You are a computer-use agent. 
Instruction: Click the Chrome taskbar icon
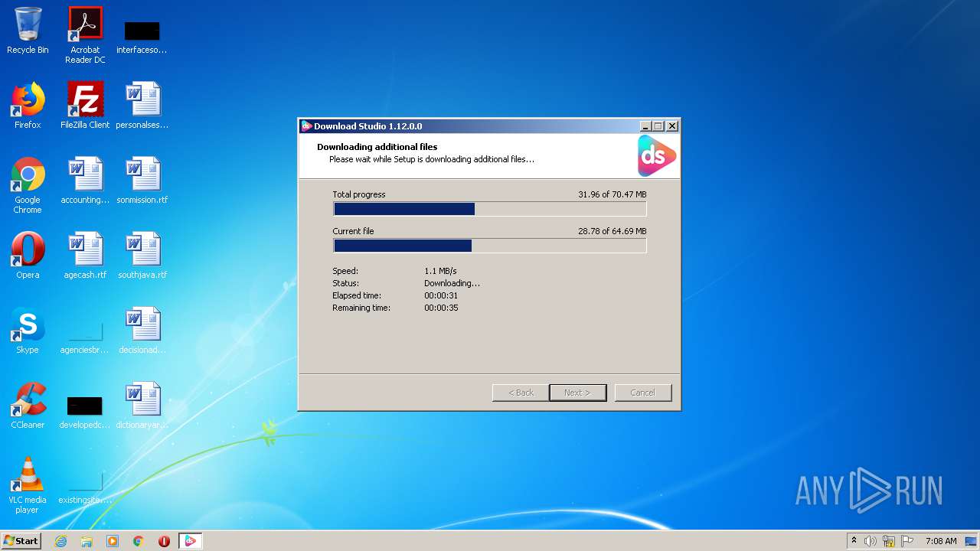[x=139, y=541]
